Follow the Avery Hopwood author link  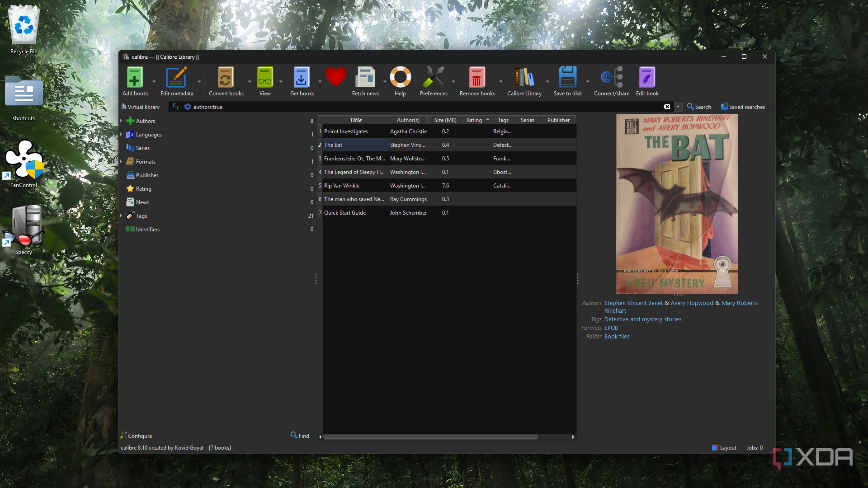[x=692, y=303]
